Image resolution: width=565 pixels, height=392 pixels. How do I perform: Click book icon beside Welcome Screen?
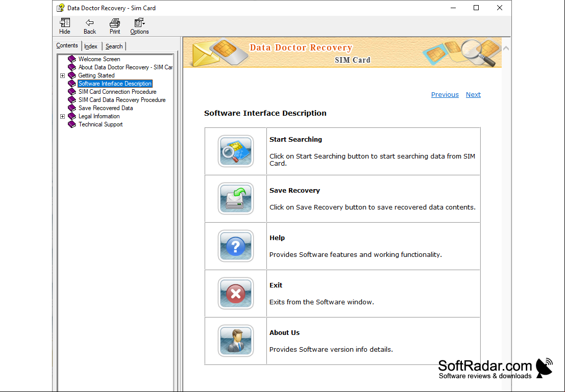tap(72, 59)
